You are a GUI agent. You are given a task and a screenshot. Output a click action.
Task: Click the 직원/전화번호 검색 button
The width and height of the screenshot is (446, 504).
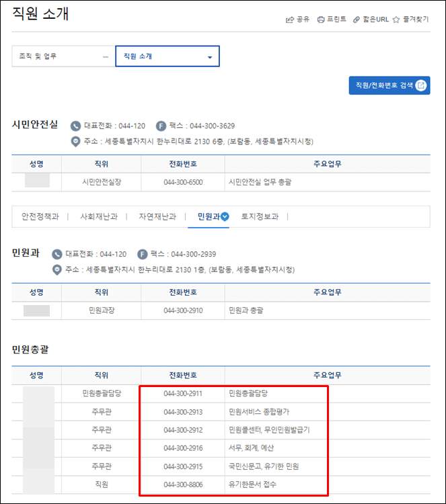click(389, 85)
